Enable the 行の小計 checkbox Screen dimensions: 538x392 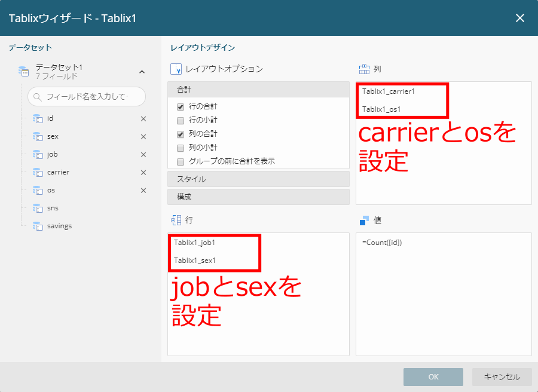181,121
